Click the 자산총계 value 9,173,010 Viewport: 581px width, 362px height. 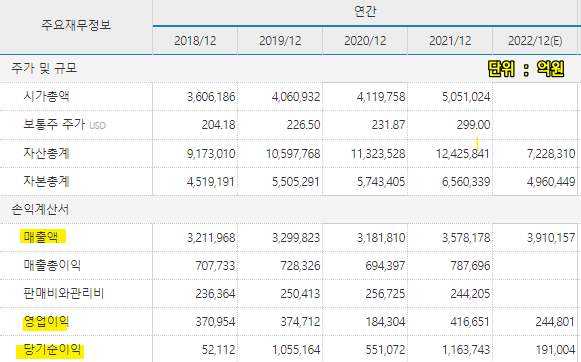click(211, 154)
